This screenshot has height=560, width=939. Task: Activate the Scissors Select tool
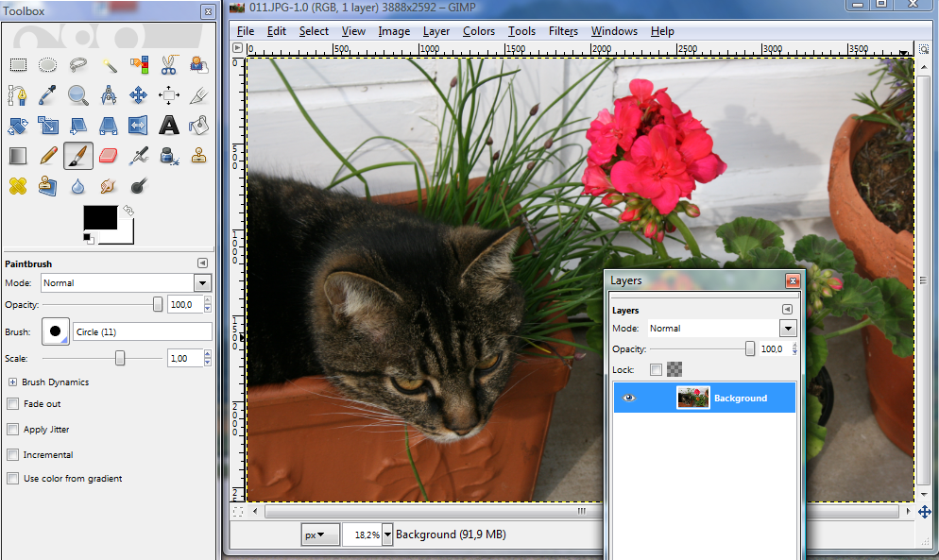pyautogui.click(x=168, y=64)
